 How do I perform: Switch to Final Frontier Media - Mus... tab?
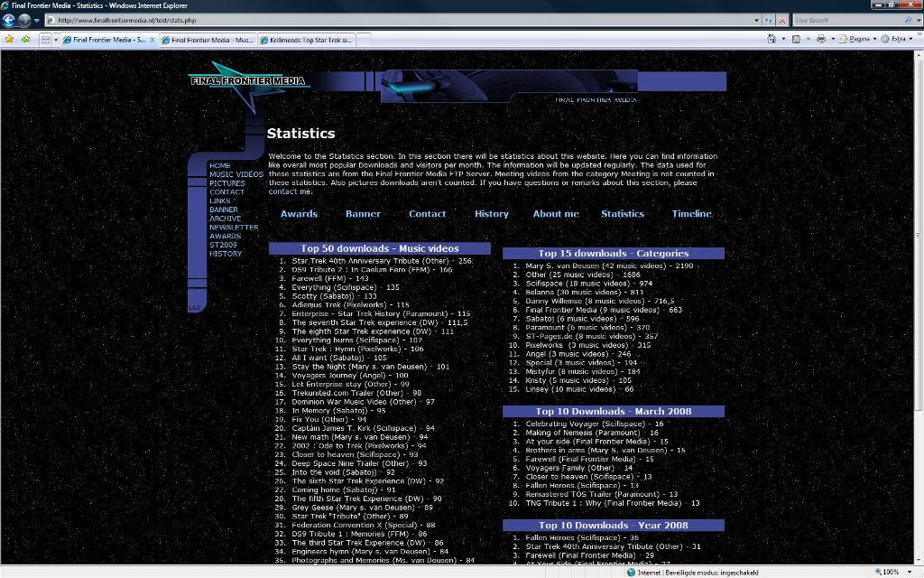[x=208, y=40]
